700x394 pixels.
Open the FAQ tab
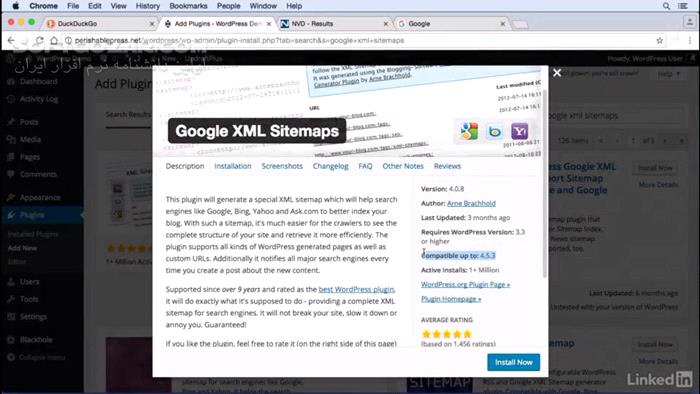coord(365,166)
